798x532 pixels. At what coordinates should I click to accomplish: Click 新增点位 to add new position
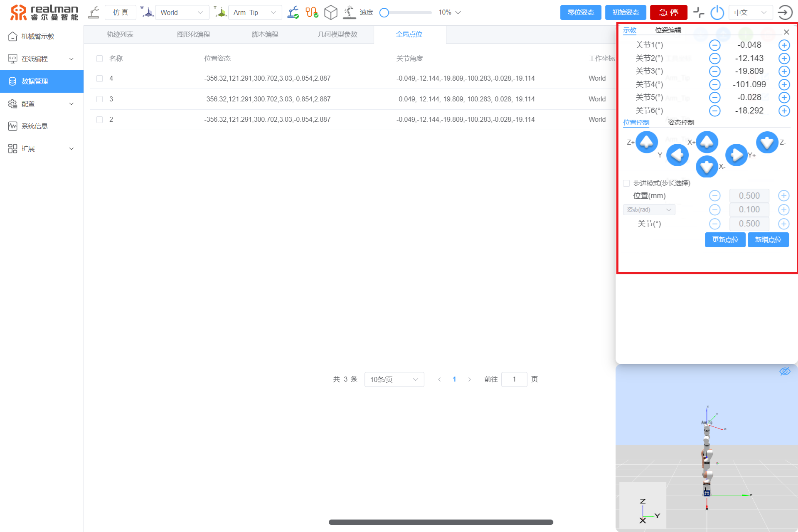click(768, 239)
